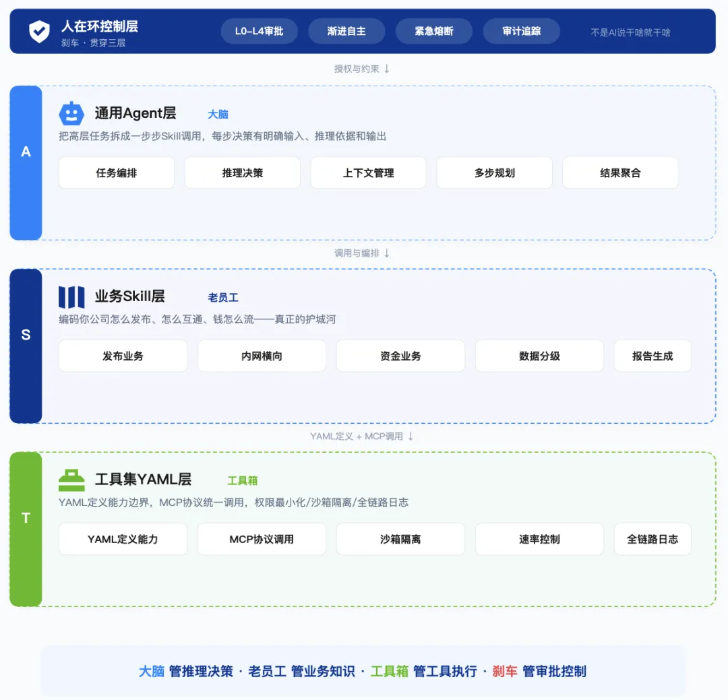Click 老员工 in the bottom summary
Screen dimensions: 728x700
point(268,671)
